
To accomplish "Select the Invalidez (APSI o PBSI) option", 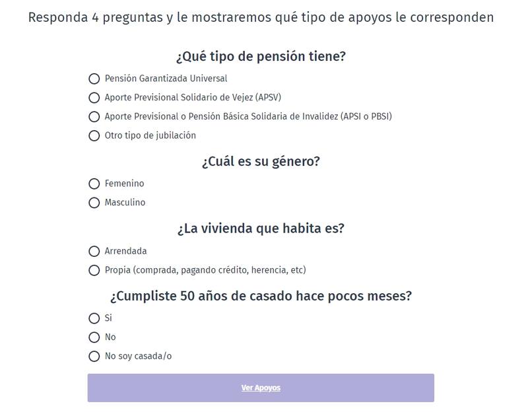I will click(x=94, y=117).
